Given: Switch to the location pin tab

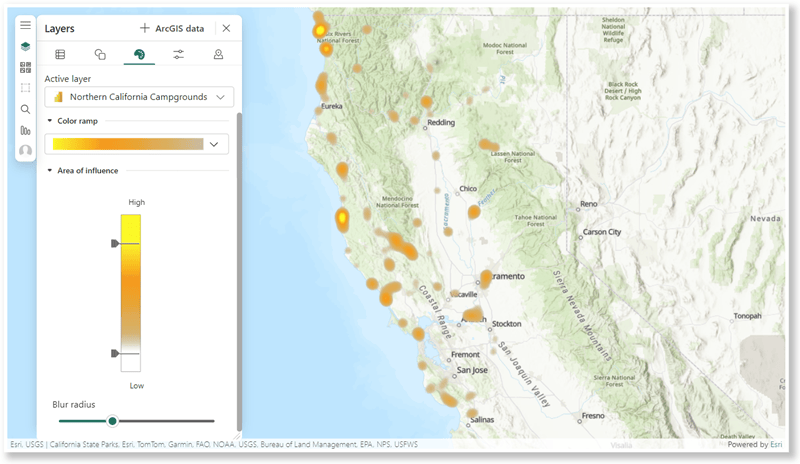Looking at the screenshot, I should tap(218, 55).
